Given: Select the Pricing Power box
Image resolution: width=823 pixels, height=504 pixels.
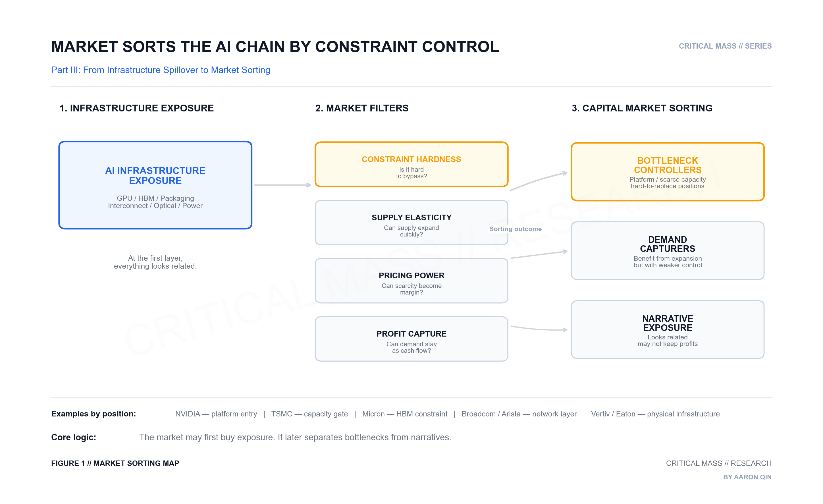Looking at the screenshot, I should (411, 281).
